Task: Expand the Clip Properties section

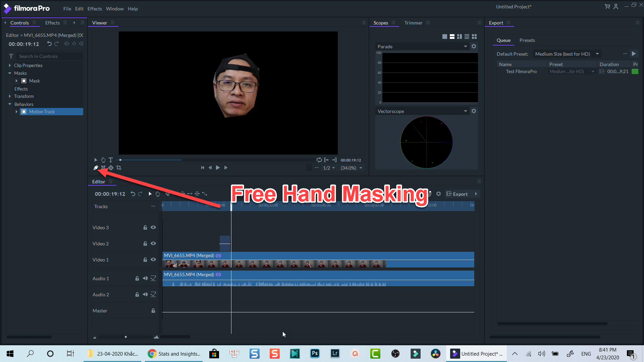Action: tap(10, 65)
